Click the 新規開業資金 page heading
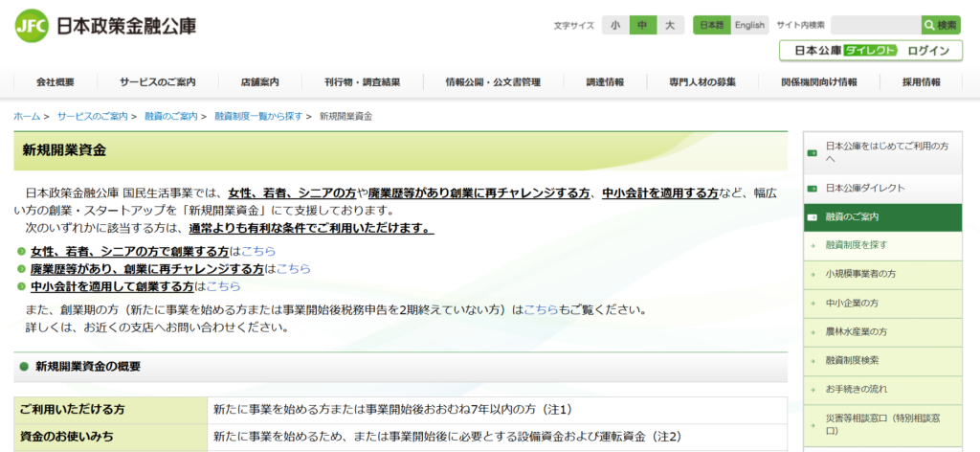The width and height of the screenshot is (980, 452). pos(64,150)
